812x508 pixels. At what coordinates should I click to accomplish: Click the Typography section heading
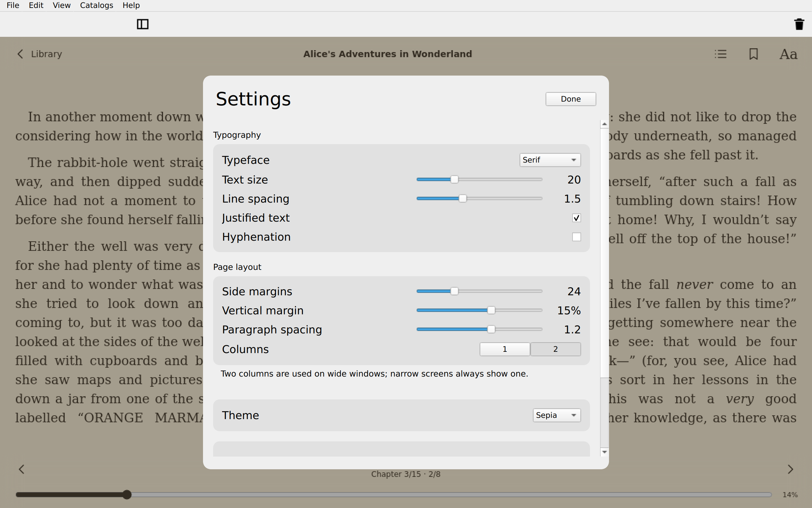click(237, 135)
